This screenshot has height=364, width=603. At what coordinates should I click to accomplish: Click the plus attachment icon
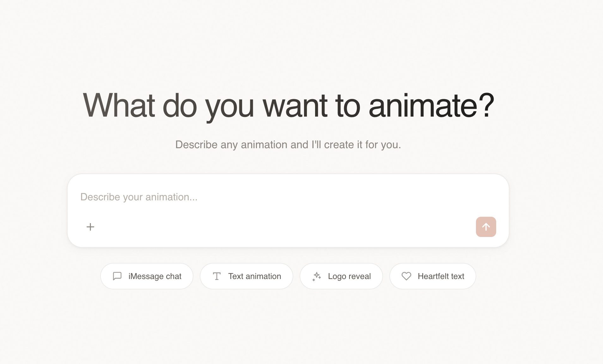(90, 227)
